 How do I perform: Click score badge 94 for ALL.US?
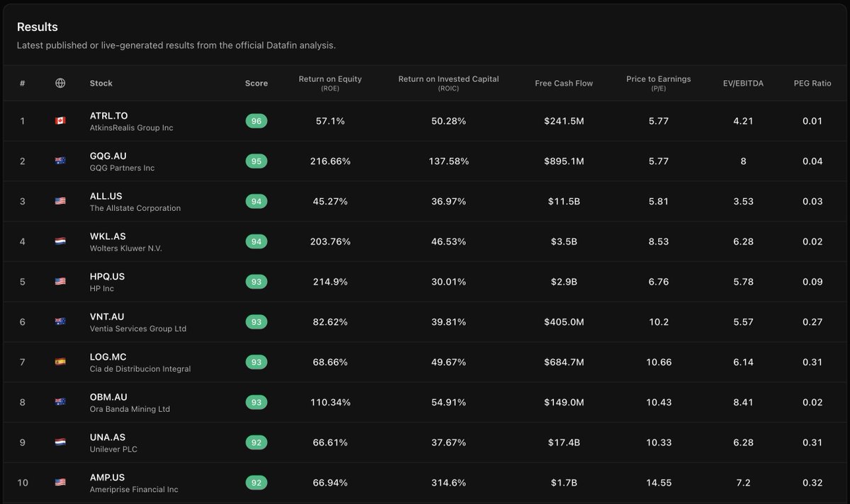point(256,202)
